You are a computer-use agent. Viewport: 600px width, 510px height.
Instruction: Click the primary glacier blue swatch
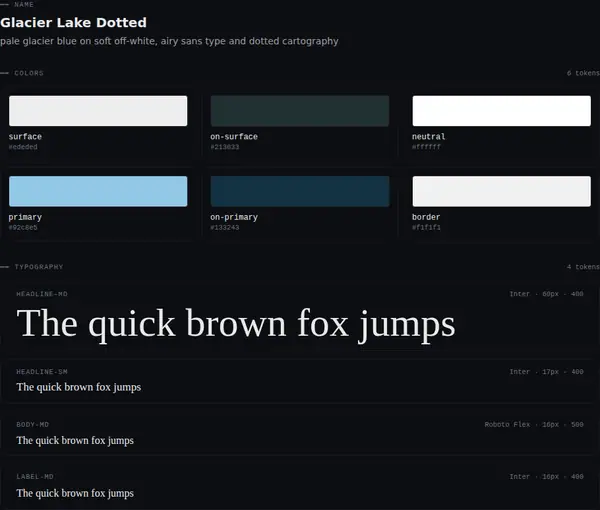pos(98,191)
